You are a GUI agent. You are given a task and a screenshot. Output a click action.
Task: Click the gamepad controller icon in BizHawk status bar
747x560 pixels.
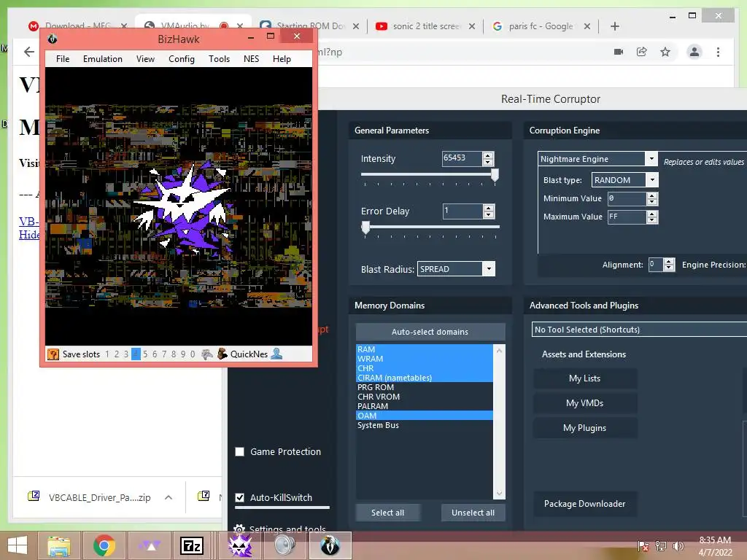coord(206,354)
